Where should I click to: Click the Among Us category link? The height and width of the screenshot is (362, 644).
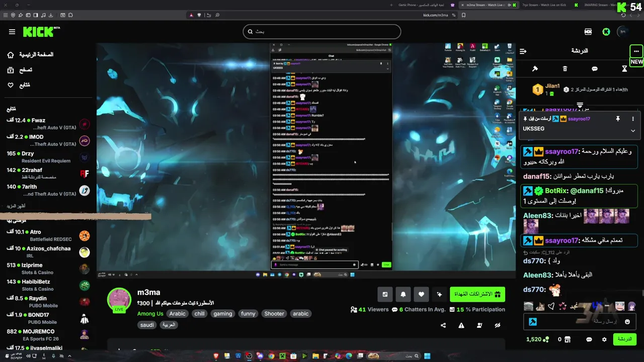[x=150, y=314]
